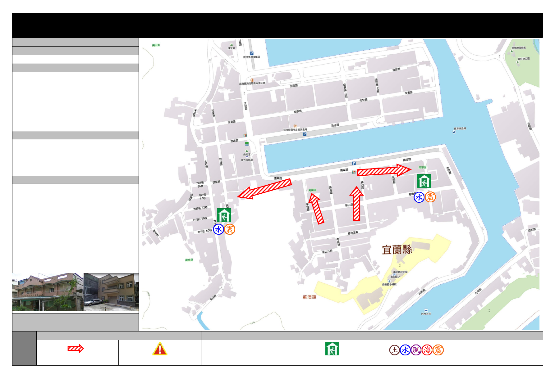The height and width of the screenshot is (392, 555).
Task: Click the 南安路 74巷 street label
Action: click(x=345, y=91)
